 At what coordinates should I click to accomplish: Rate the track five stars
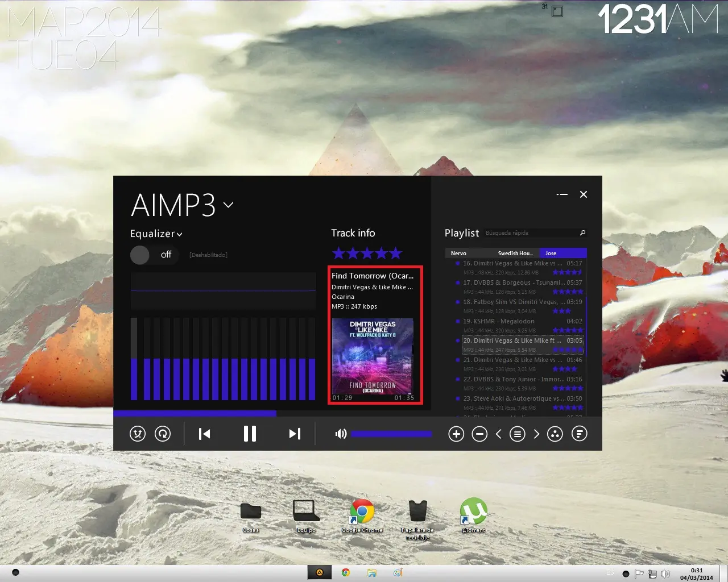coord(395,253)
